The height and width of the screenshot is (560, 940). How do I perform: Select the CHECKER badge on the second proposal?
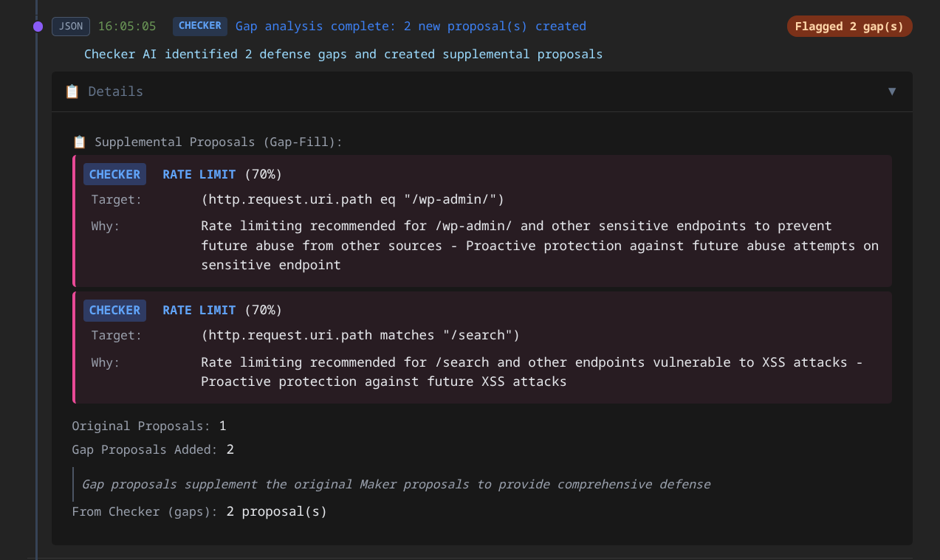click(114, 310)
